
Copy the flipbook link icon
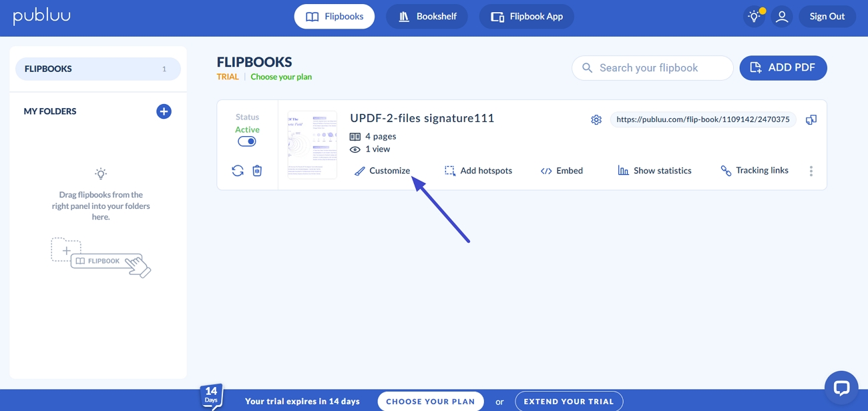pos(811,120)
